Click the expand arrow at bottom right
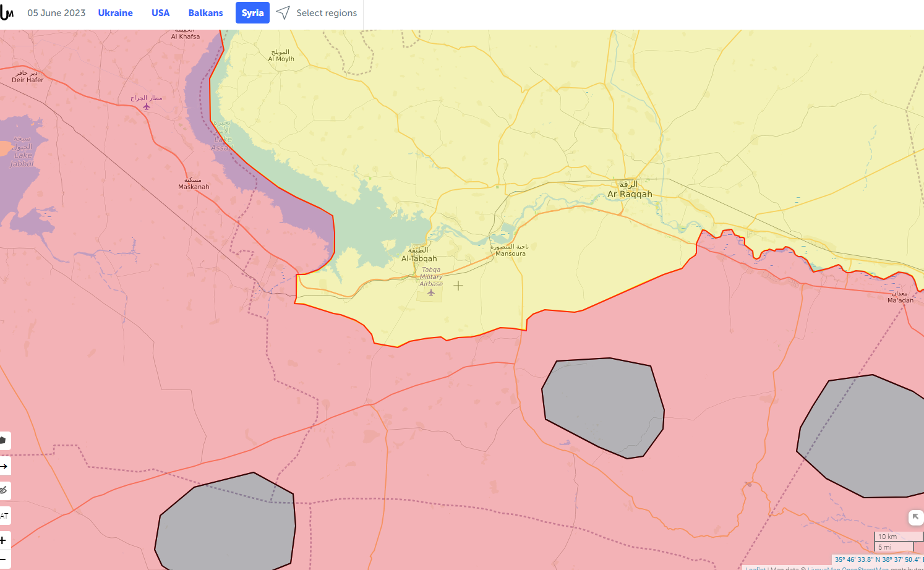 click(x=915, y=517)
